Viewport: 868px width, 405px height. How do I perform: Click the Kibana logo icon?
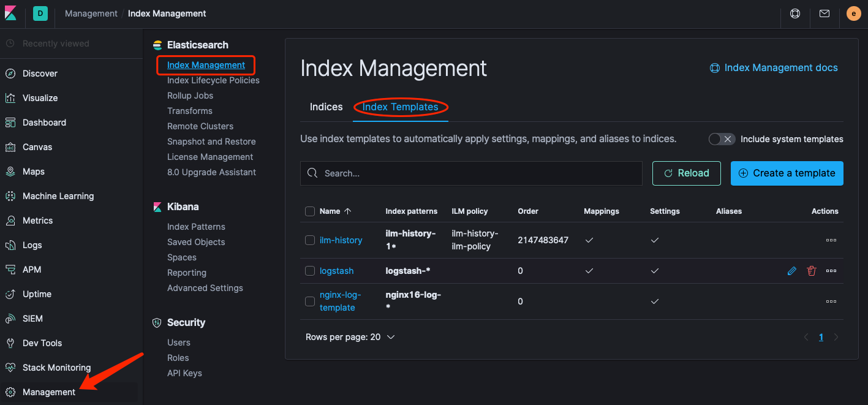10,13
